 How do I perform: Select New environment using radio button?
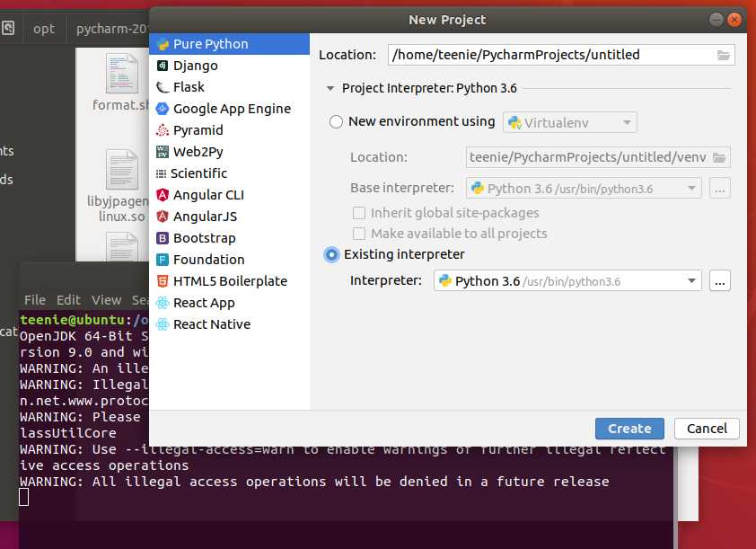point(336,122)
